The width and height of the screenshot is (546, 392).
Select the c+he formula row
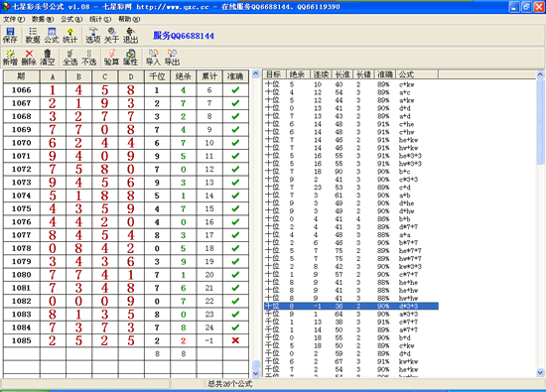click(x=351, y=124)
